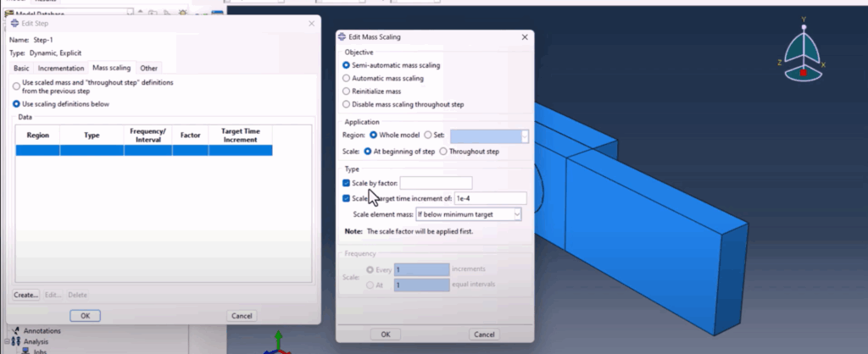
Task: Click Cancel in Edit Mass Scaling dialog
Action: (x=484, y=334)
